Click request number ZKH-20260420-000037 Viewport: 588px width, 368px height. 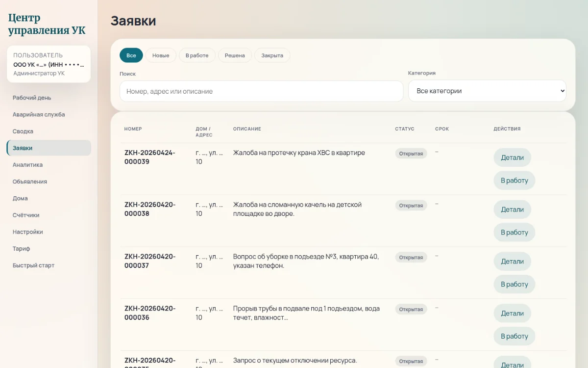coord(150,261)
